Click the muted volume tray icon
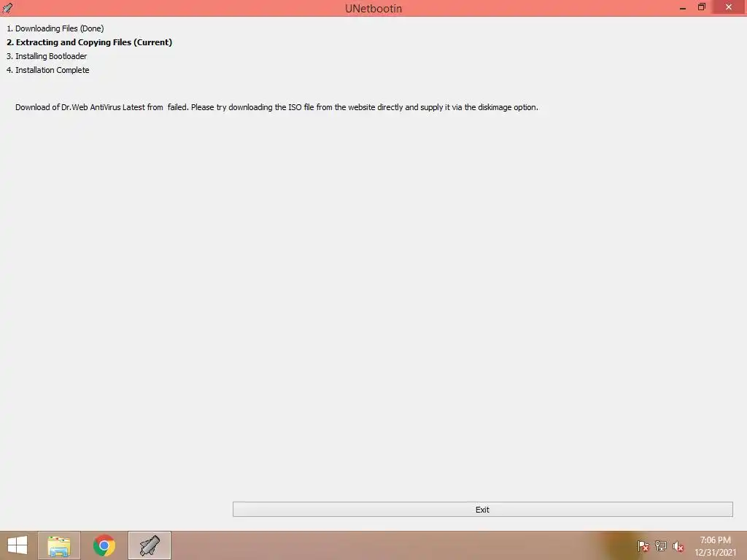This screenshot has width=747, height=560. pos(678,546)
